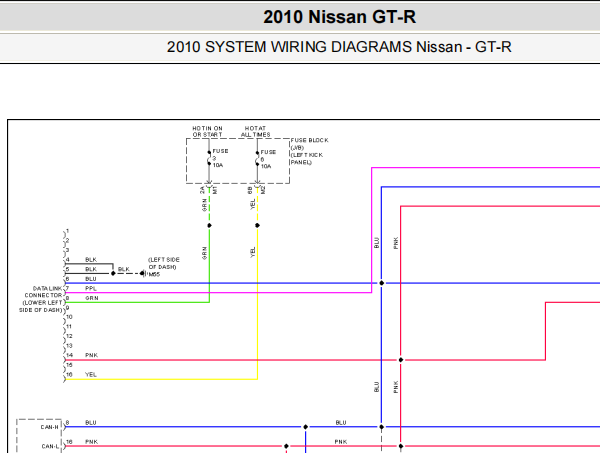This screenshot has height=453, width=600.
Task: Click the junction dot on pin 6 blue wire
Action: (x=382, y=283)
